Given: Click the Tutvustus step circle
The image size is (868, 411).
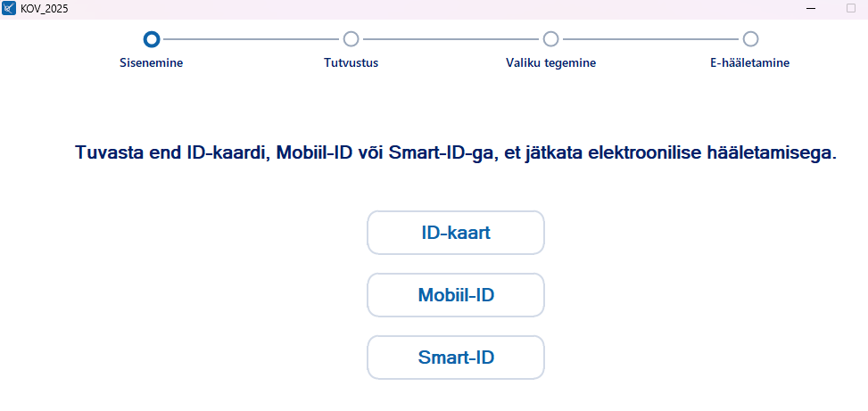Looking at the screenshot, I should (351, 39).
